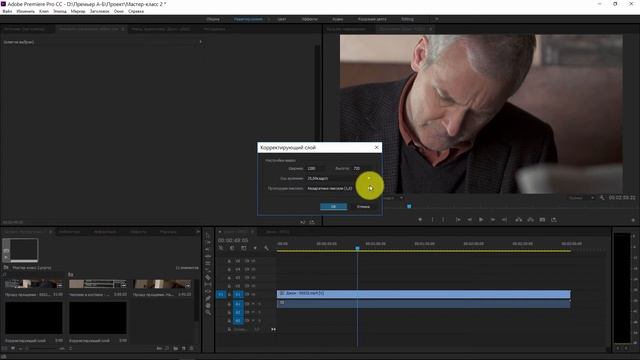Switch to the Цвет workspace tab
This screenshot has height=360, width=640.
tap(282, 19)
